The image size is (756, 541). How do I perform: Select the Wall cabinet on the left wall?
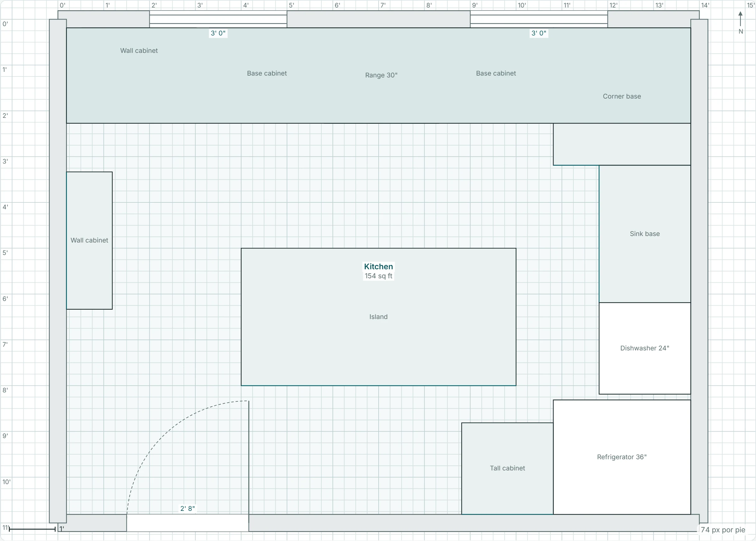89,241
